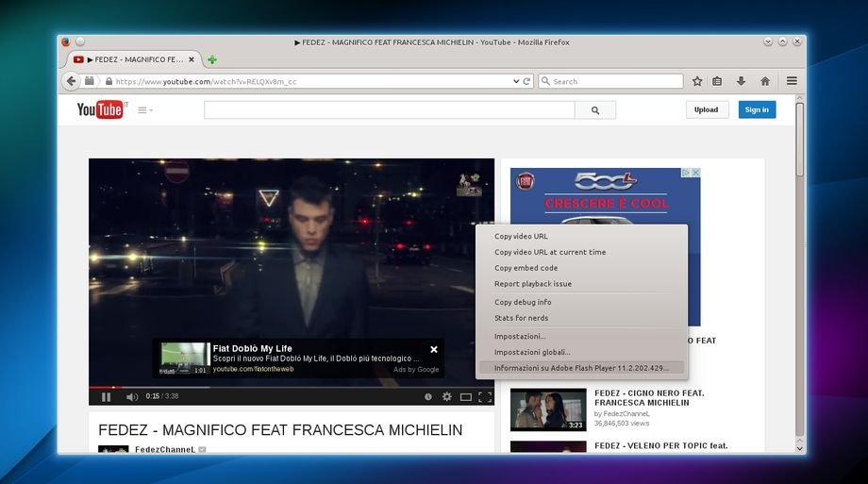Screen dimensions: 868x484
Task: Open the player settings gear
Action: click(447, 397)
